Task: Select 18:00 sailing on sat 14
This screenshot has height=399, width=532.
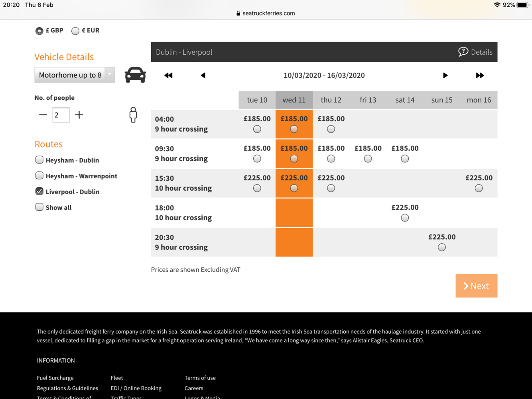Action: (405, 218)
